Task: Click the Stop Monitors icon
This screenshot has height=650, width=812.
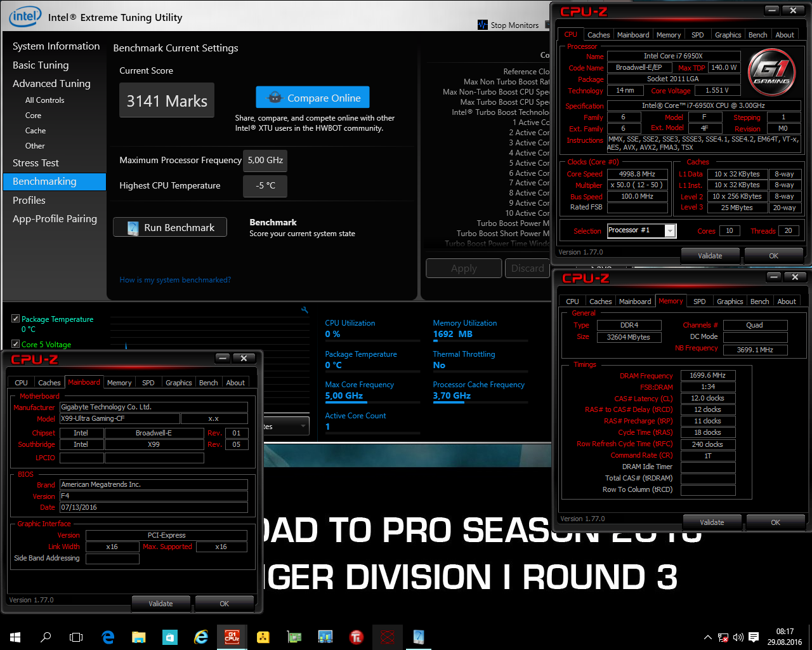Action: tap(483, 25)
